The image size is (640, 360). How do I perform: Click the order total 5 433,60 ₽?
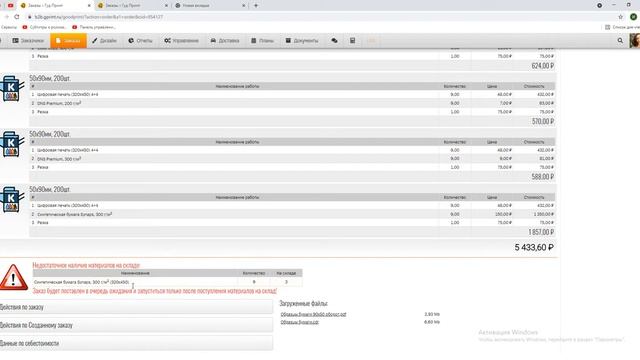pyautogui.click(x=534, y=247)
